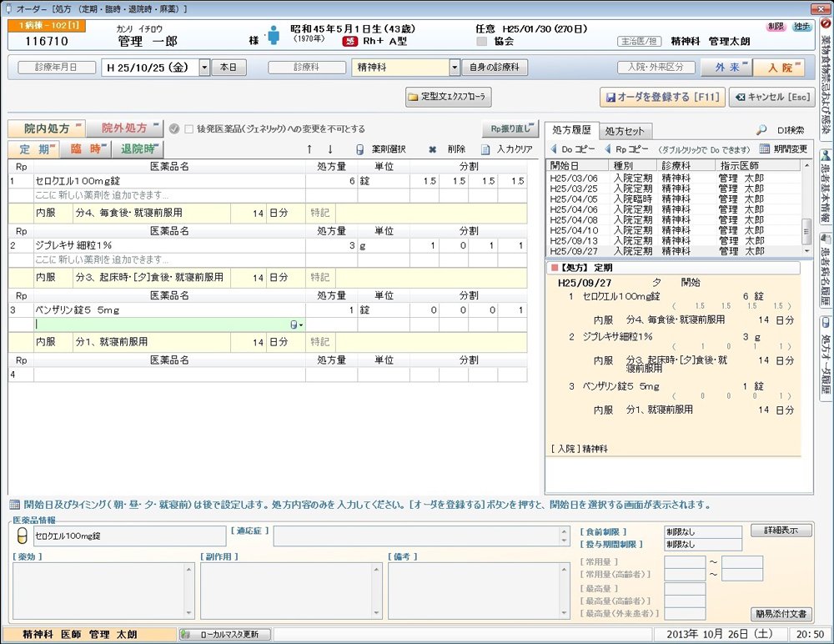The height and width of the screenshot is (644, 834).
Task: Open the 診療年月日 date dropdown arrow
Action: (x=205, y=68)
